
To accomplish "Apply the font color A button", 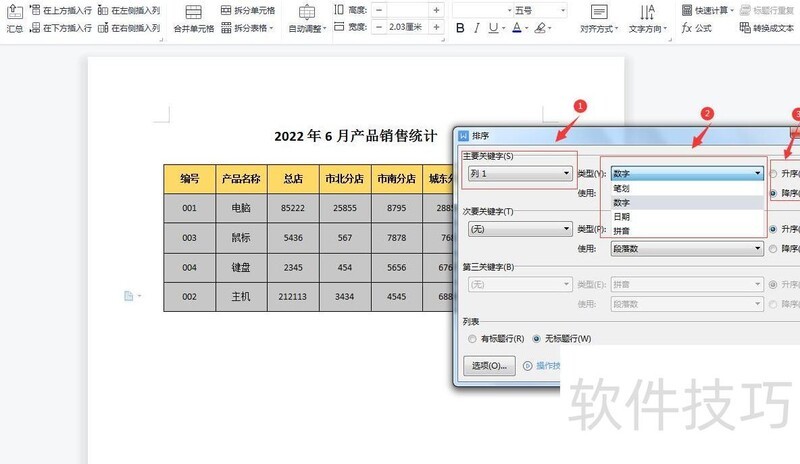I will click(x=516, y=28).
